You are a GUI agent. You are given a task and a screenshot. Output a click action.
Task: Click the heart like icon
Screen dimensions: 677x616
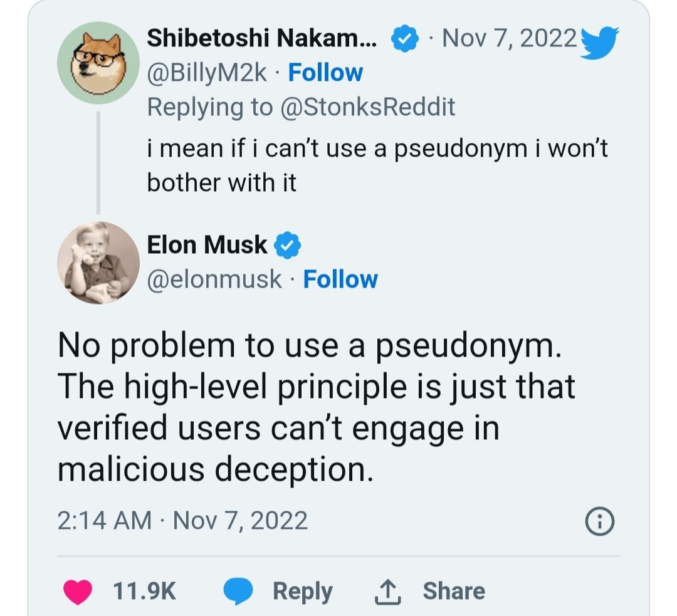pos(78,591)
